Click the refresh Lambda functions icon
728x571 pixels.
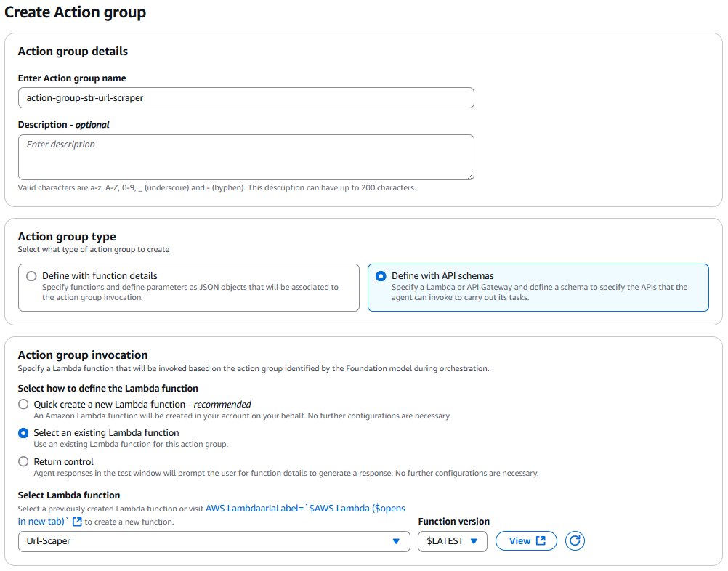574,540
